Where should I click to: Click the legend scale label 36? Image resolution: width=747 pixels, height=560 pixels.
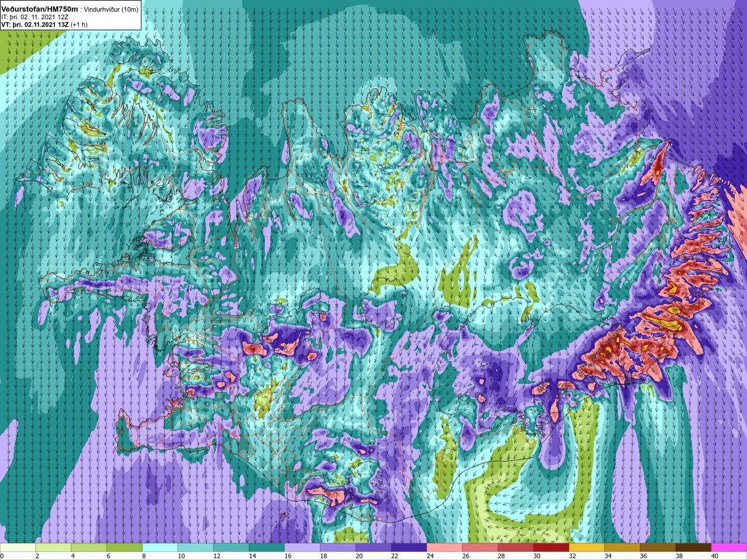pyautogui.click(x=644, y=556)
